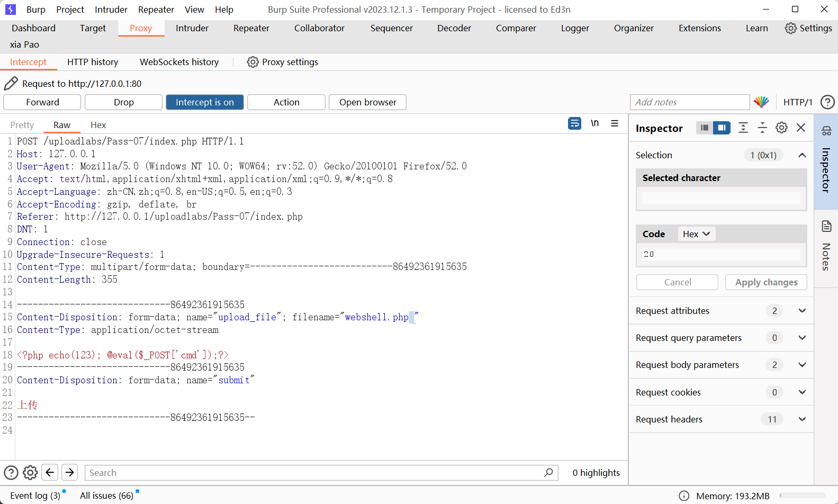Expand Request body parameters section
The height and width of the screenshot is (504, 838).
click(x=802, y=365)
